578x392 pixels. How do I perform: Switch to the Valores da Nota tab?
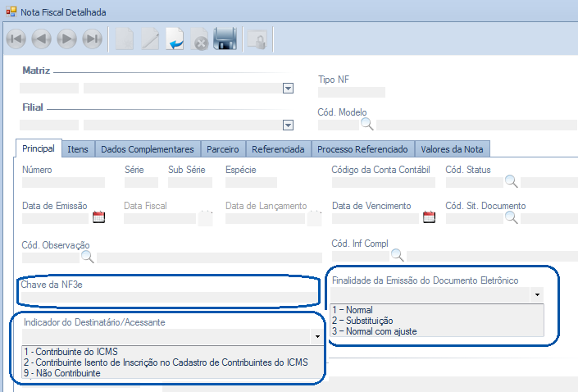coord(452,149)
